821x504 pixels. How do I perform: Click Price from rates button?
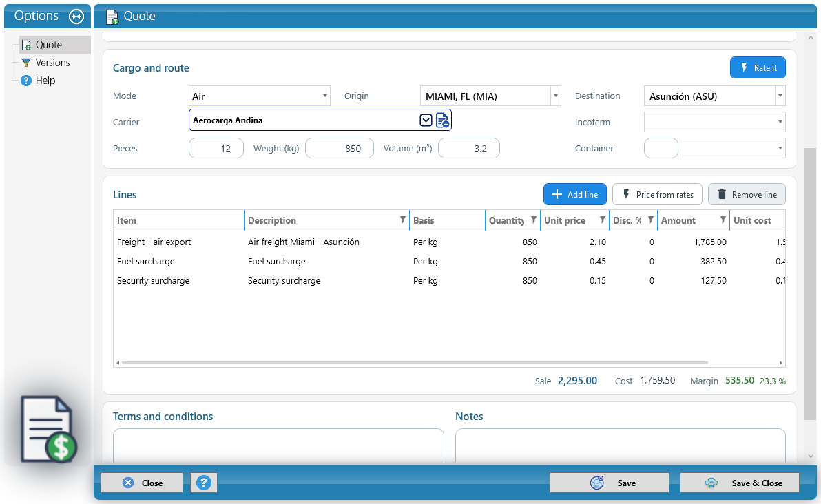click(x=657, y=195)
